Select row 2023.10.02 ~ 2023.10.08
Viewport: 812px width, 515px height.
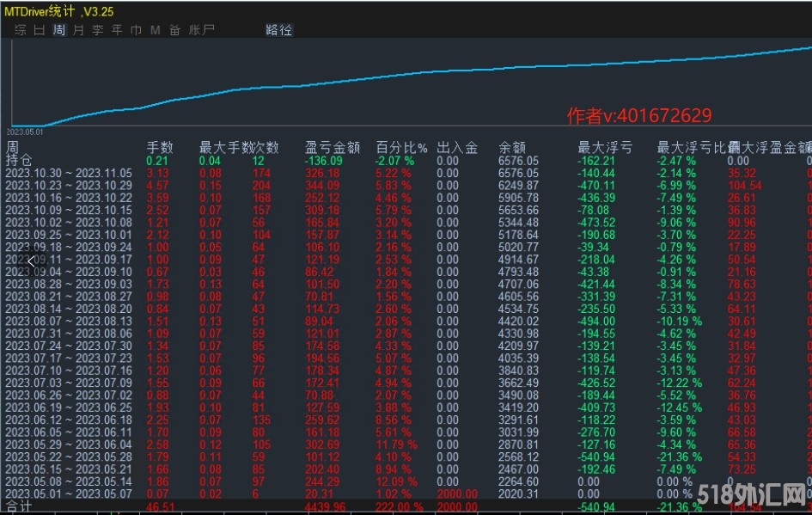[69, 223]
